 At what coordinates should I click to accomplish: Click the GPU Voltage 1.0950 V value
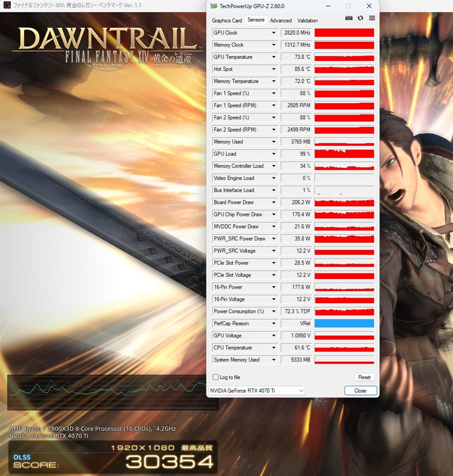click(x=296, y=336)
